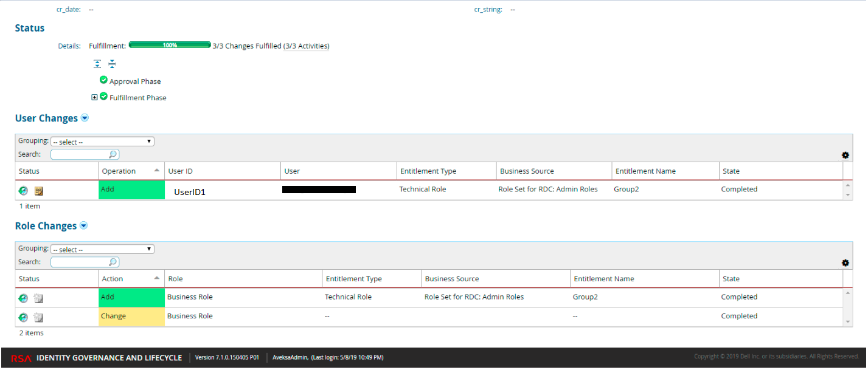Open the activity details note icon for UserID1
Screen dimensions: 868x370
(x=38, y=190)
